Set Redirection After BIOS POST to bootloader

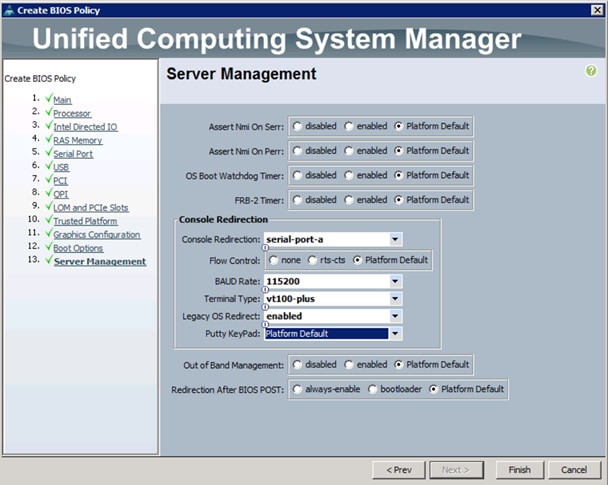372,389
